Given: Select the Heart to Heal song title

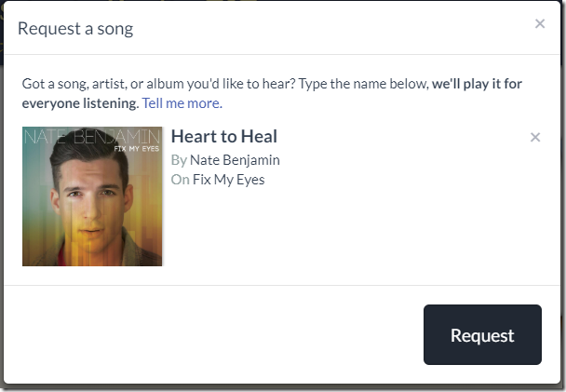Looking at the screenshot, I should point(224,137).
